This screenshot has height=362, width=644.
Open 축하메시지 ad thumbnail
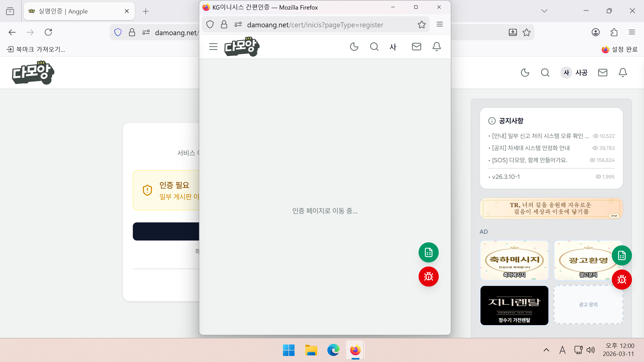point(514,260)
